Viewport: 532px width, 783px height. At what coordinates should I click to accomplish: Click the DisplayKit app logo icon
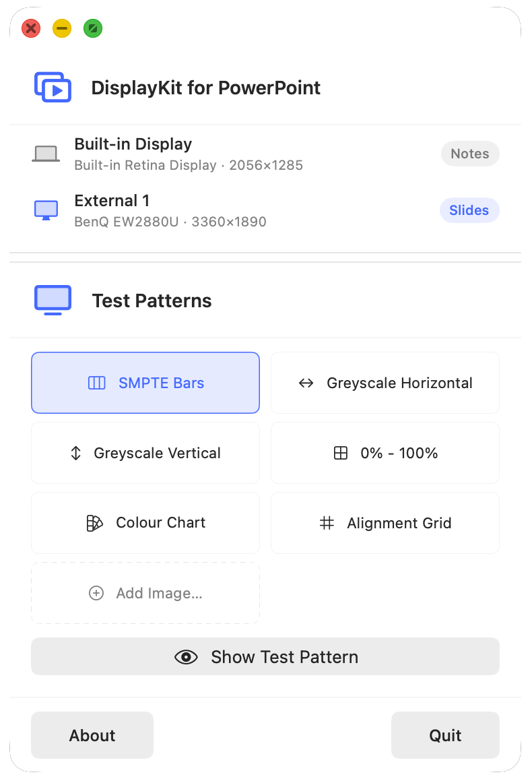tap(53, 88)
